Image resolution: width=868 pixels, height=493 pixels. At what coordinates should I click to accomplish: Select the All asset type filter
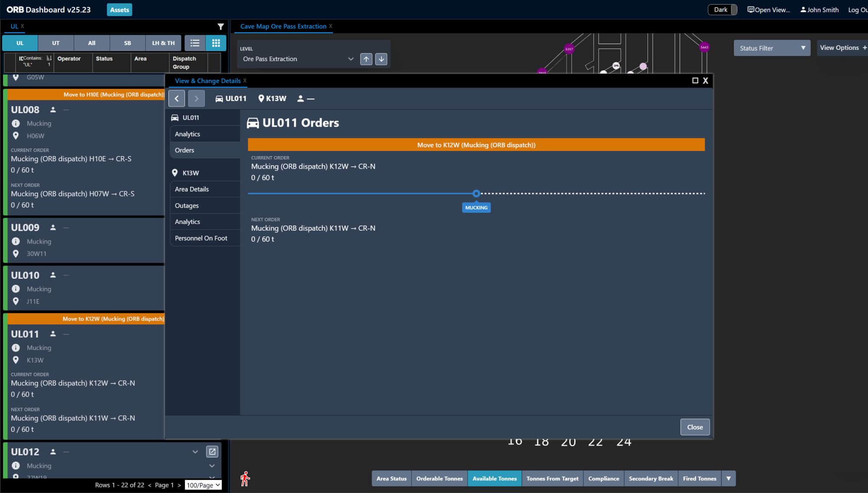(92, 43)
